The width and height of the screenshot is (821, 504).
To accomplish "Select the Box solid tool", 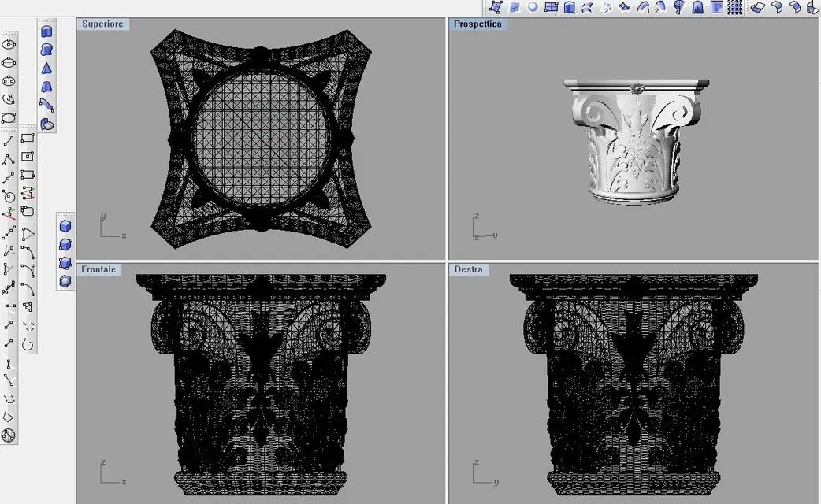I will coord(65,226).
